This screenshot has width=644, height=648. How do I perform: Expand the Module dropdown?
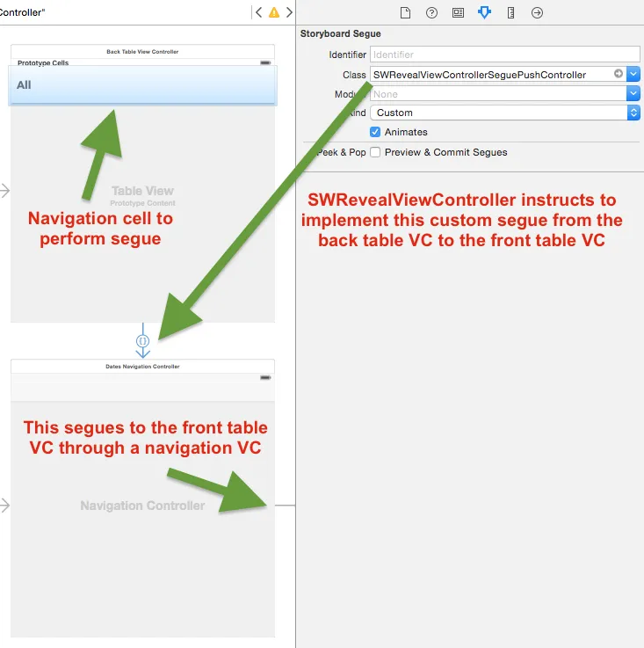(633, 94)
